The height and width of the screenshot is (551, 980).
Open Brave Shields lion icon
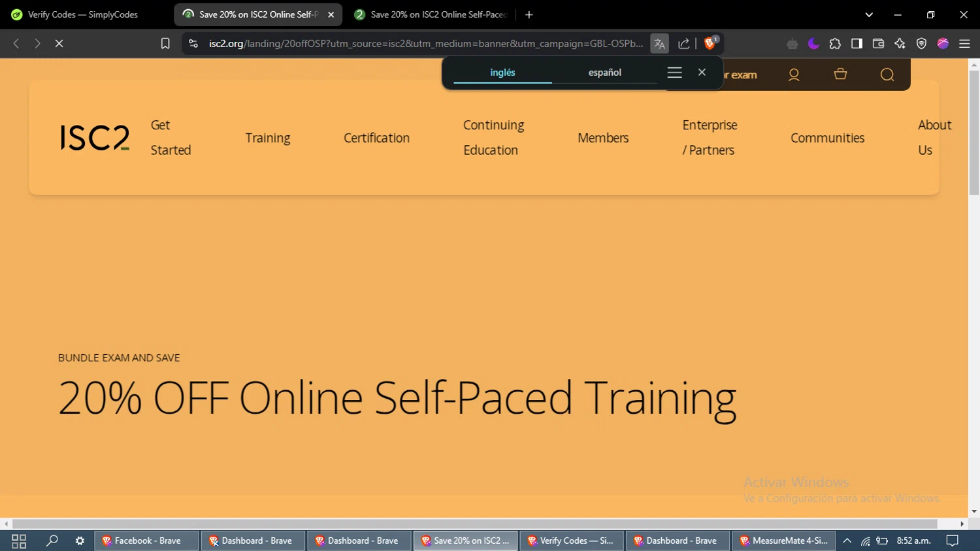pos(710,43)
